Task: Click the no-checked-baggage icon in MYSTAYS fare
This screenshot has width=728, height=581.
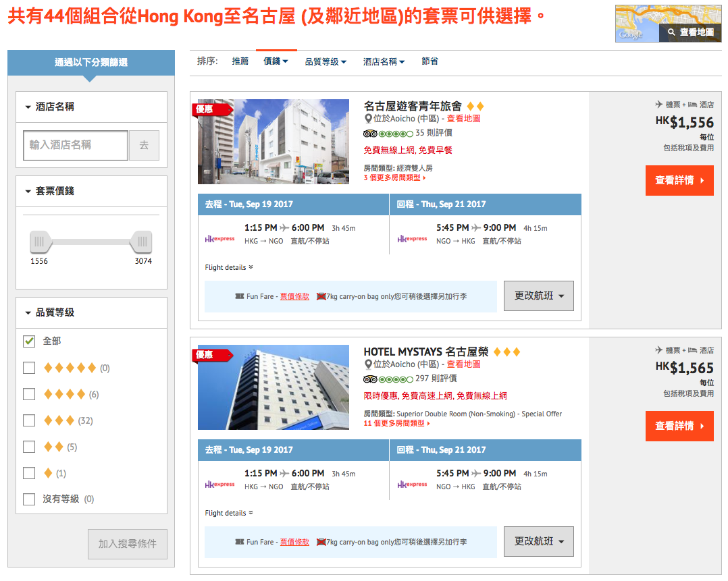Action: [x=321, y=542]
